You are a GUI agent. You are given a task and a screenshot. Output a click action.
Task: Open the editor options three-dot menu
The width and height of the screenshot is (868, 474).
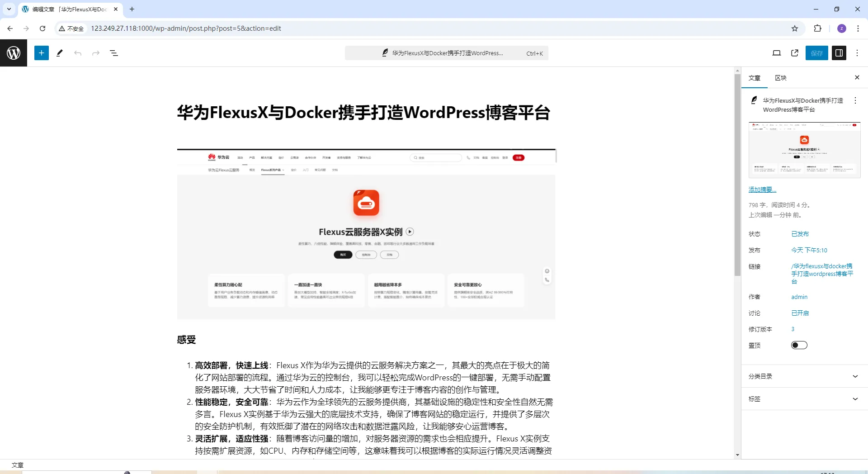[x=857, y=53]
